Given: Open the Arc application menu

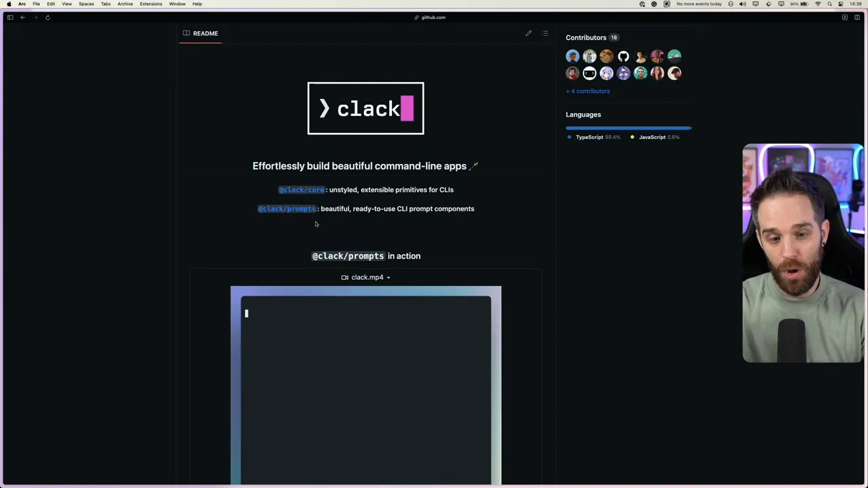Looking at the screenshot, I should tap(22, 4).
